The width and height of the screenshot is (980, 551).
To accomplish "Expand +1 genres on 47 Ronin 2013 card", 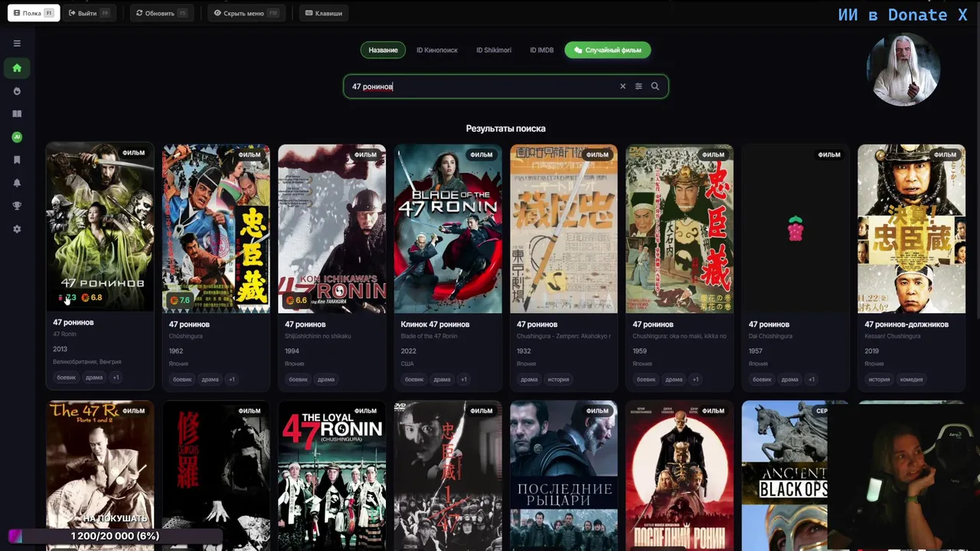I will pos(116,377).
